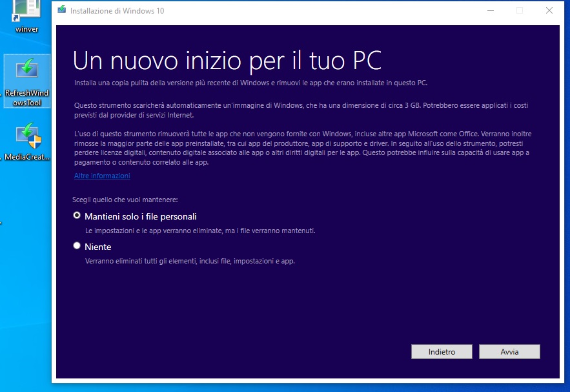570x392 pixels.
Task: Click the 'Niente' option label text
Action: pyautogui.click(x=97, y=247)
